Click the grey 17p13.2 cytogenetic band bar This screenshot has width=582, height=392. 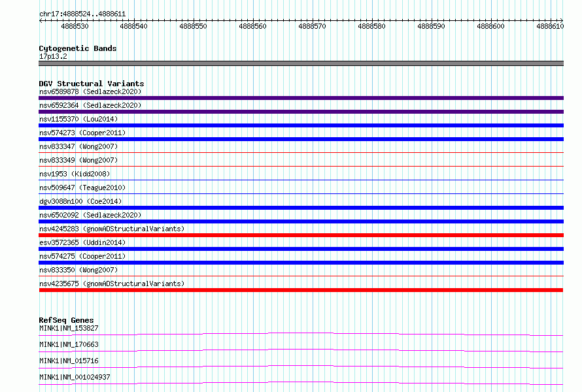pyautogui.click(x=301, y=63)
